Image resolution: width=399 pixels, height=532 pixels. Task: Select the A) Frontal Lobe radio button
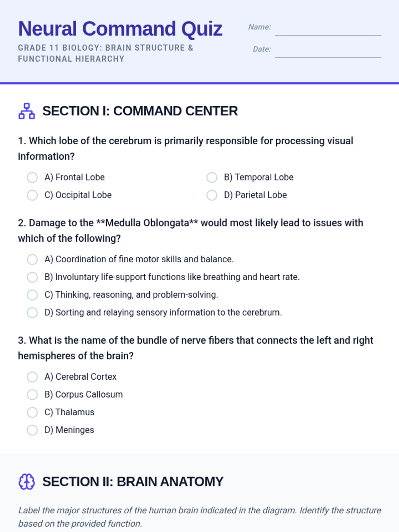[x=32, y=177]
